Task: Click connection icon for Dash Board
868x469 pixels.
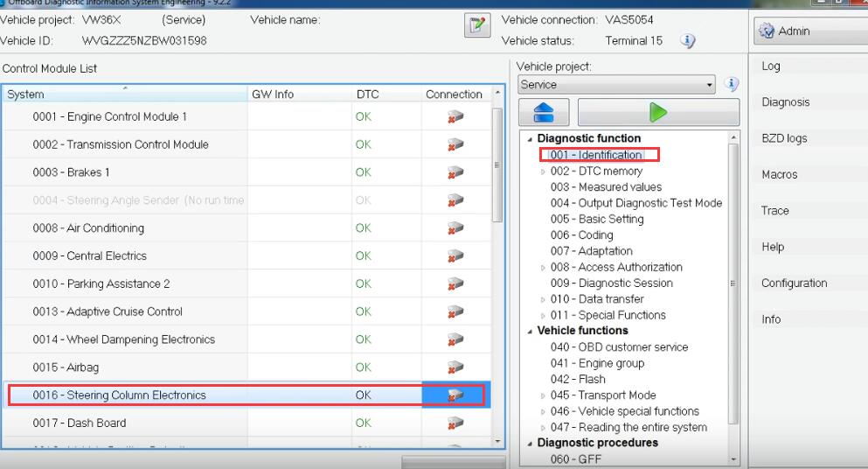Action: 455,423
